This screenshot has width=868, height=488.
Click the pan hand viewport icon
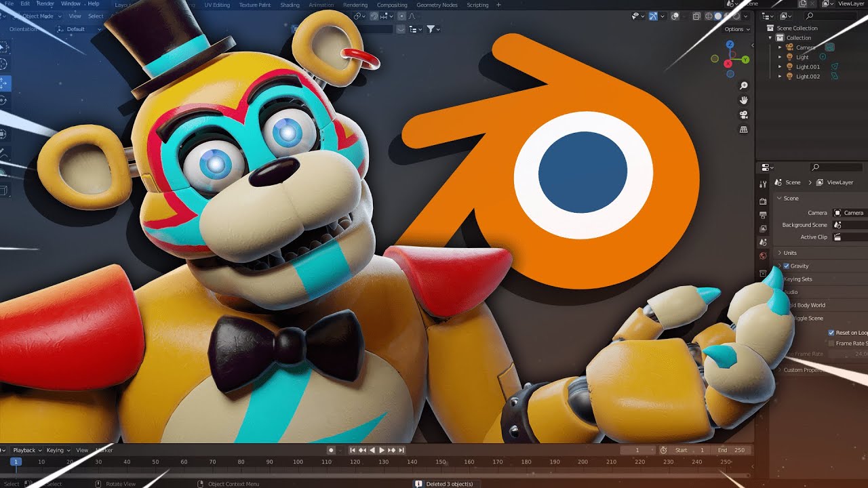(743, 100)
